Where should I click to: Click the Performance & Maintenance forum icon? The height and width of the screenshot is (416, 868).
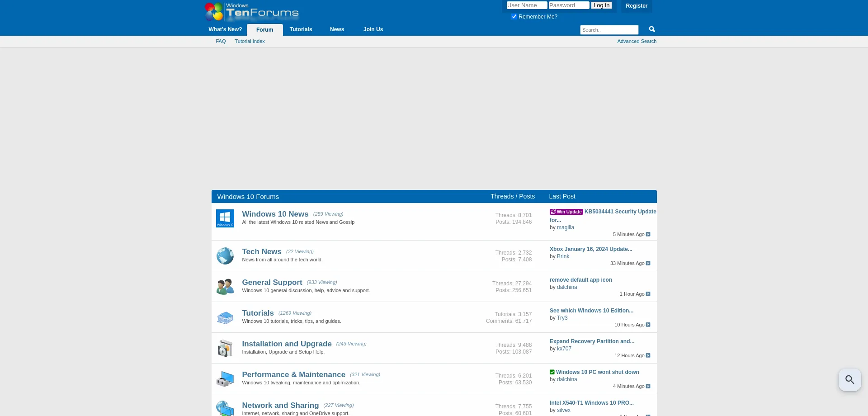(x=225, y=378)
